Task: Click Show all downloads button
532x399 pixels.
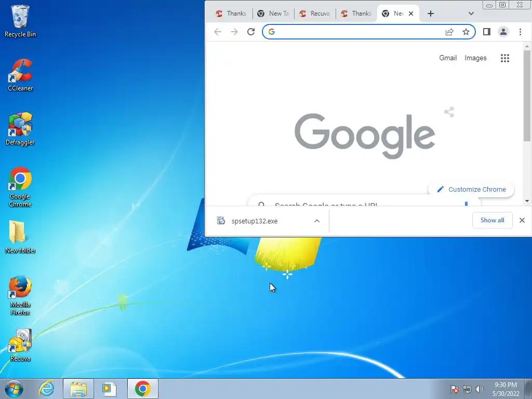Action: click(x=493, y=220)
